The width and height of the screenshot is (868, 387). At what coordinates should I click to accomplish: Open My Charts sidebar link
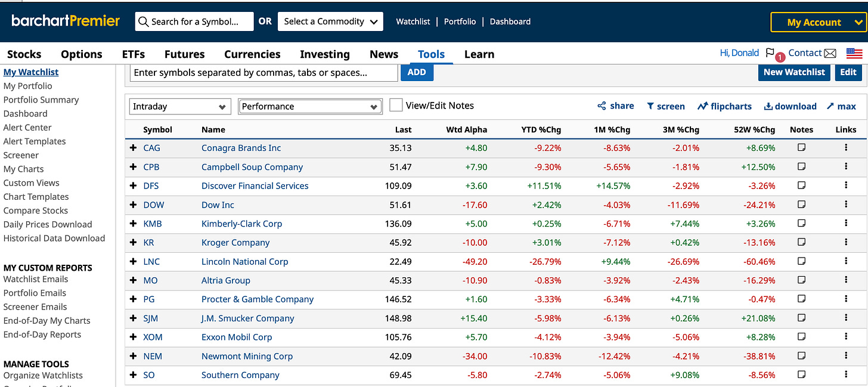click(23, 169)
